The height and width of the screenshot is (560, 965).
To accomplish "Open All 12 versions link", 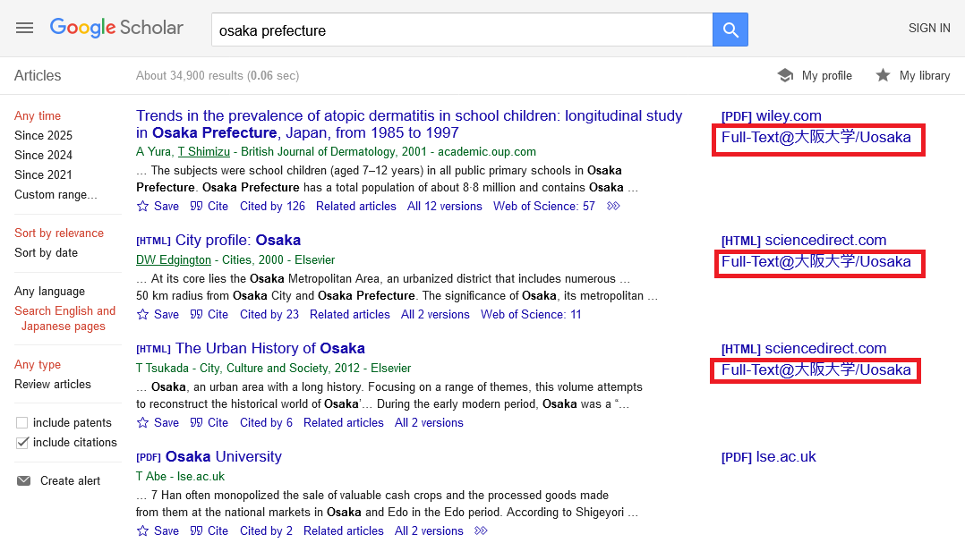I will pos(444,206).
